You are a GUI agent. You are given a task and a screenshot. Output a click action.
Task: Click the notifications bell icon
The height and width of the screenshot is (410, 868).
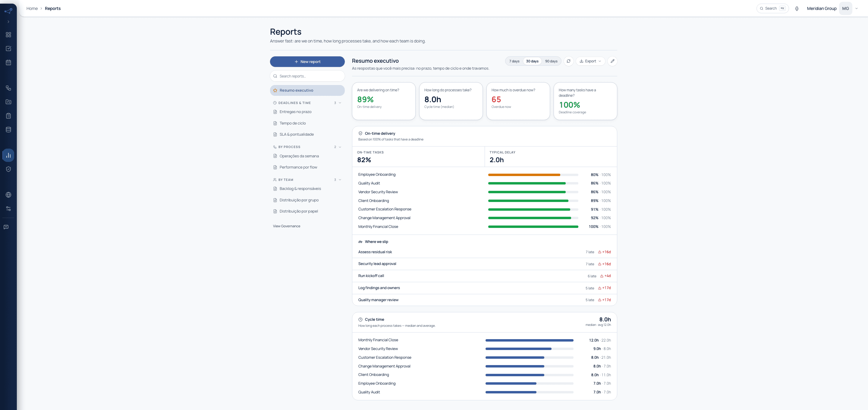point(797,8)
